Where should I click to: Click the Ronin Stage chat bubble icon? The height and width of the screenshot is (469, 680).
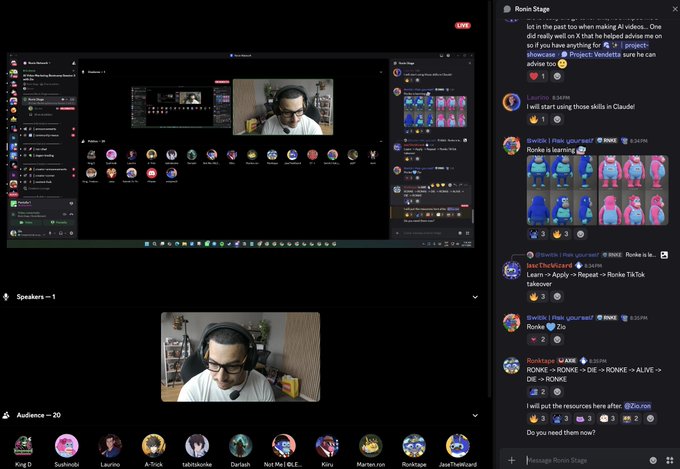pos(507,9)
